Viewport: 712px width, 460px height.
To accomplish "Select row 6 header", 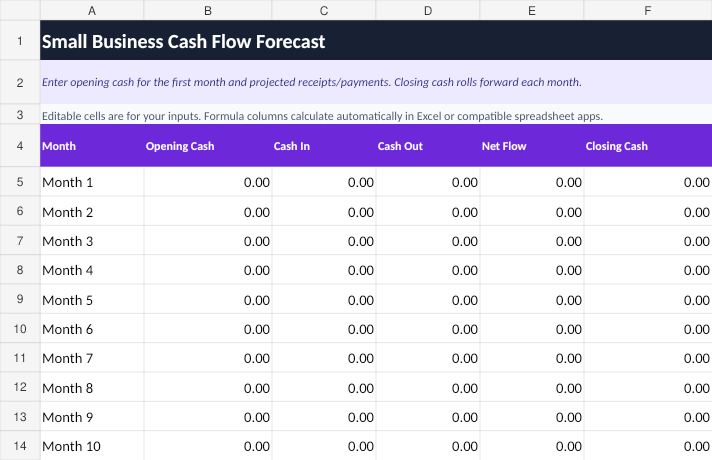I will pos(20,211).
